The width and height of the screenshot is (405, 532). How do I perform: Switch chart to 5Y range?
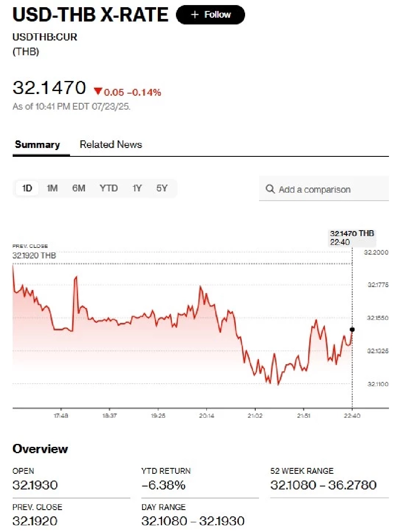pos(162,188)
